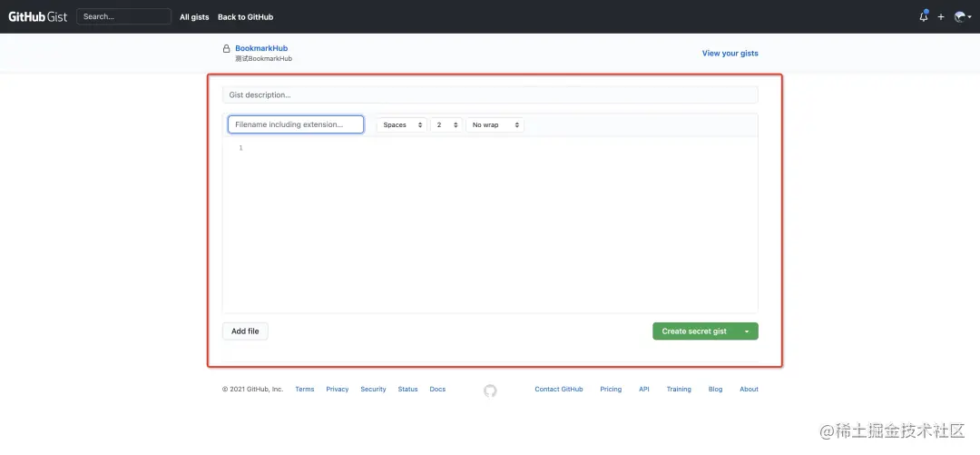Open the BookmarkHub gist link
980x455 pixels.
(261, 48)
